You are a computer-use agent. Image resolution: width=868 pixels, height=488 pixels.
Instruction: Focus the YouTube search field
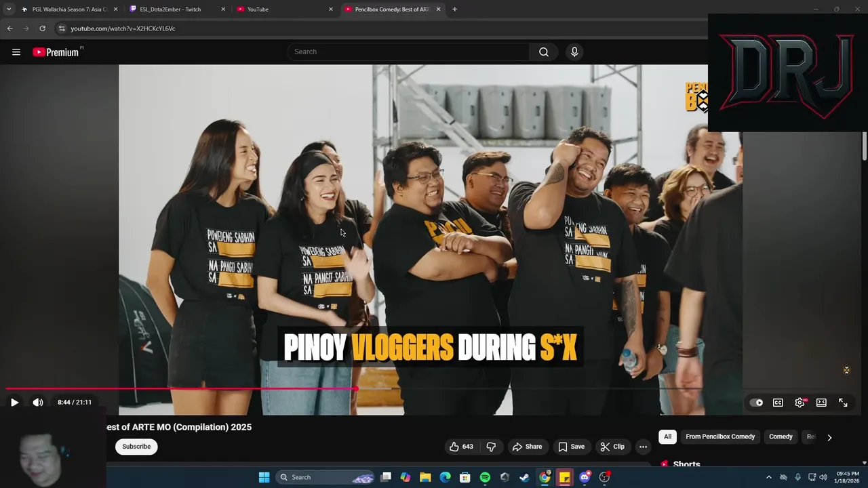coord(409,52)
